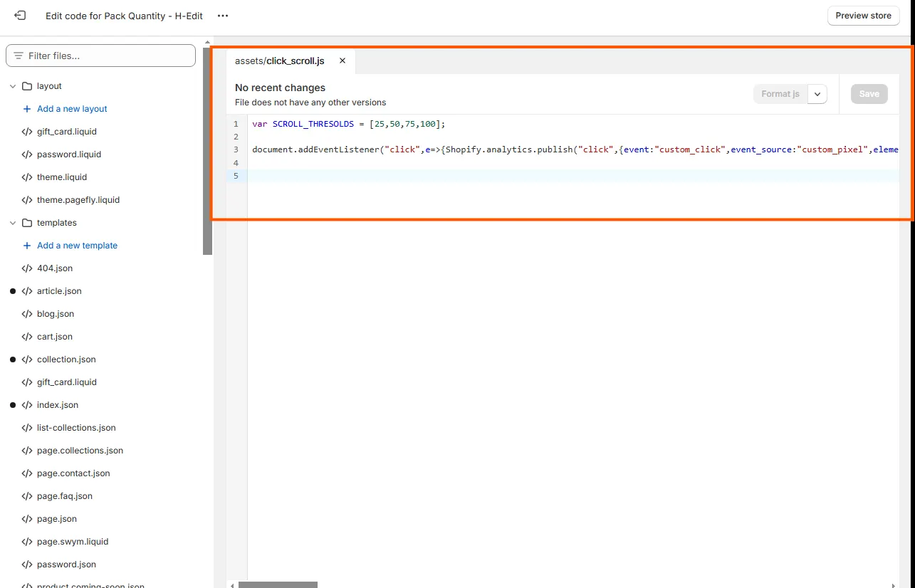Screen dimensions: 915x588
Task: Collapse the layout folder chevron
Action: coord(13,86)
